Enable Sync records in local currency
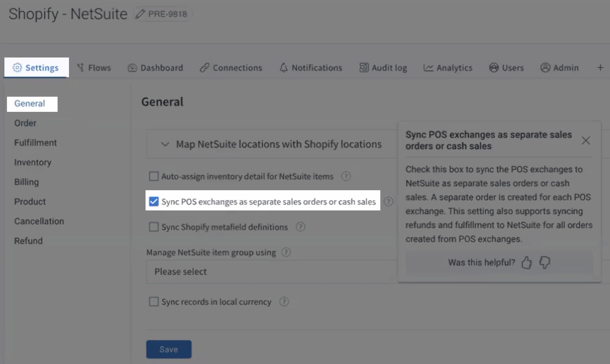This screenshot has width=610, height=364. point(154,301)
